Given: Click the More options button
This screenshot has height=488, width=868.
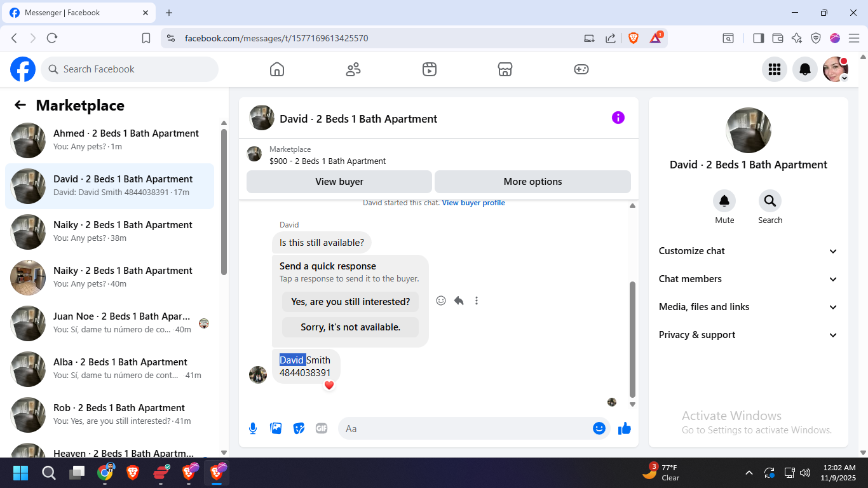Looking at the screenshot, I should 532,182.
